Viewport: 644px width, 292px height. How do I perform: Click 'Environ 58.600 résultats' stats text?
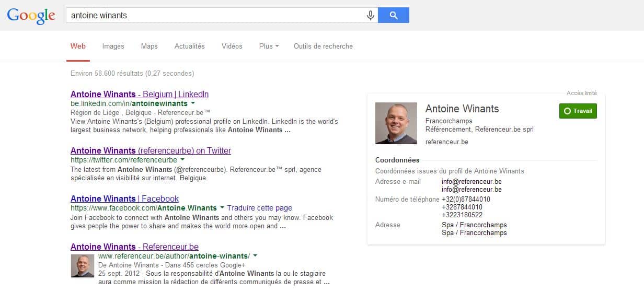(132, 73)
